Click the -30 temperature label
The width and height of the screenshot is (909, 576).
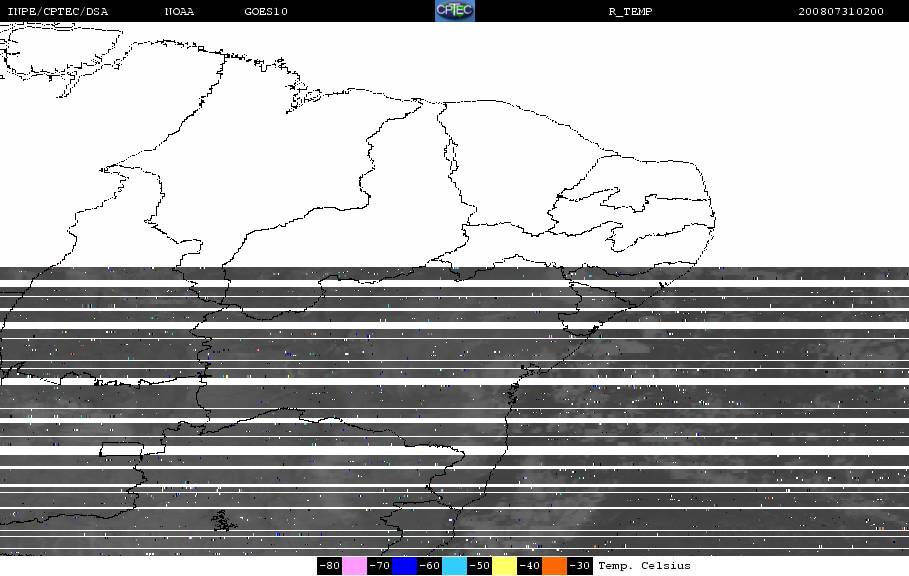pyautogui.click(x=579, y=566)
